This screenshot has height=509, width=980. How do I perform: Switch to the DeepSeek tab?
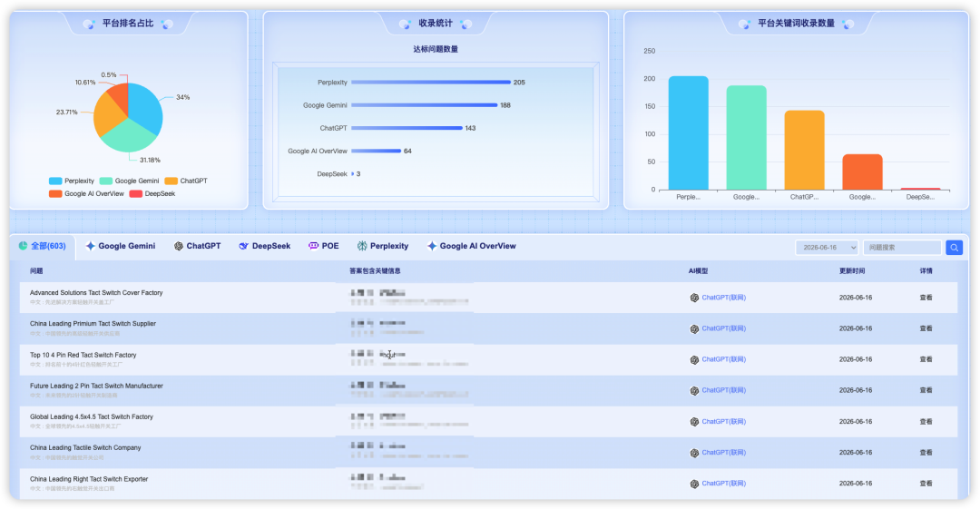(264, 247)
